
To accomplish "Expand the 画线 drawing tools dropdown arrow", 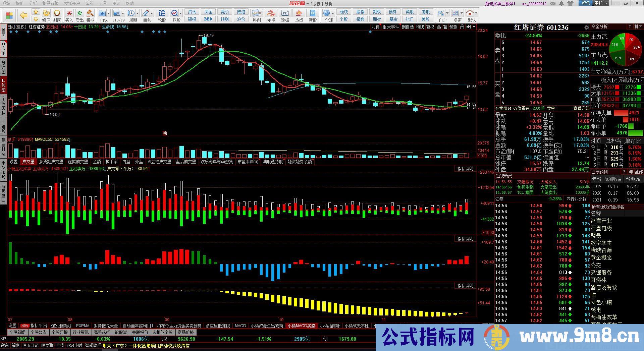I will tap(152, 13).
